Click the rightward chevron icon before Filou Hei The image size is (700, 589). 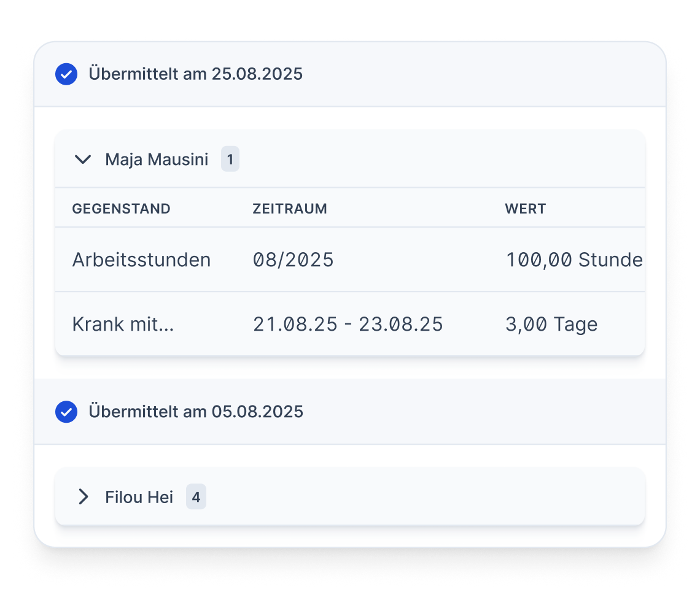point(84,497)
